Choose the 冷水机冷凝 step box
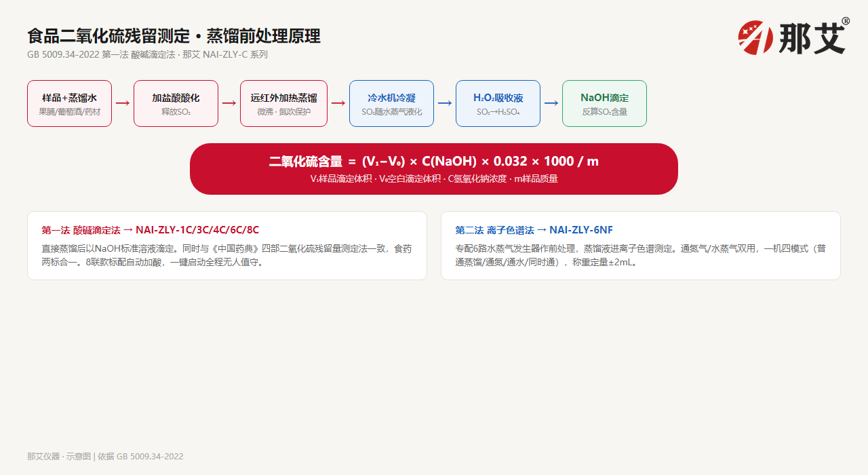The image size is (868, 475). 391,103
